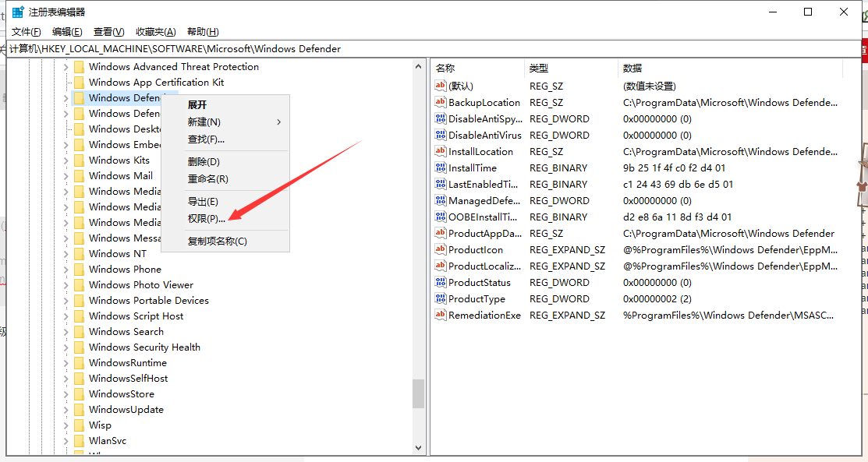The image size is (868, 462).
Task: Click the 类型 column header
Action: tap(571, 68)
